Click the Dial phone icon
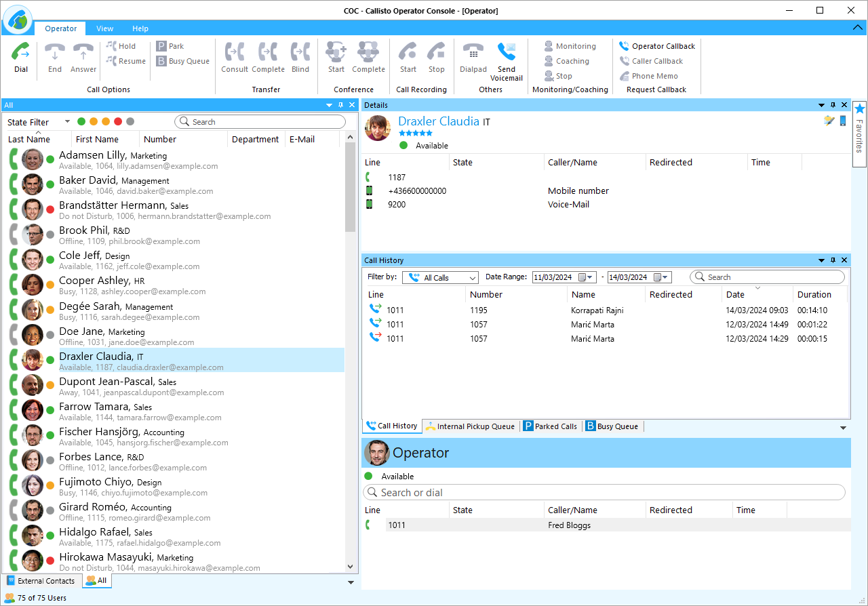 tap(21, 52)
